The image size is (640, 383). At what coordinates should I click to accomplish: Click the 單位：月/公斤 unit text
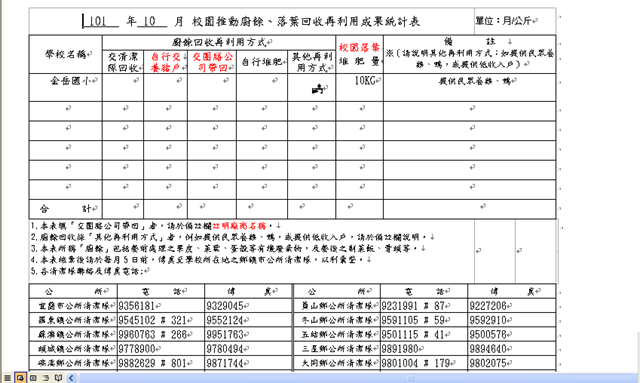(x=505, y=20)
